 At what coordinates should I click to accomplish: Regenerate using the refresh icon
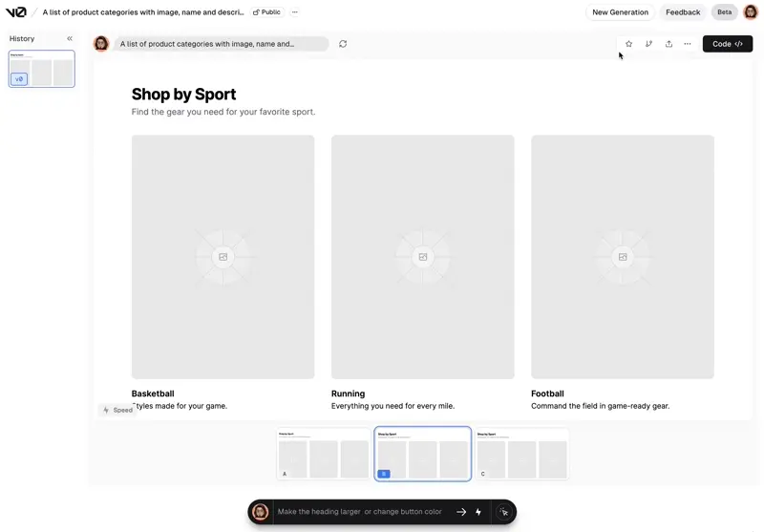click(x=343, y=44)
